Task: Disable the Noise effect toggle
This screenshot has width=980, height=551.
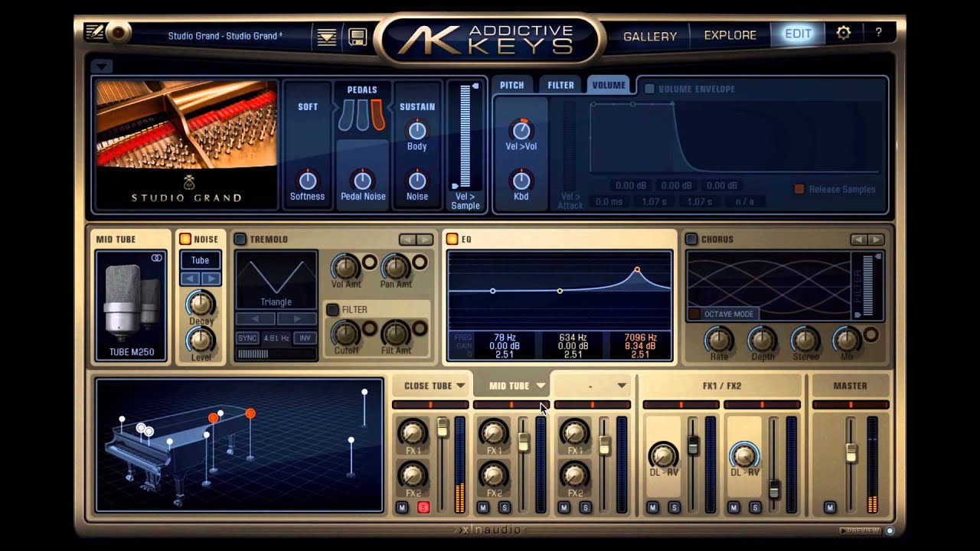Action: click(x=185, y=240)
